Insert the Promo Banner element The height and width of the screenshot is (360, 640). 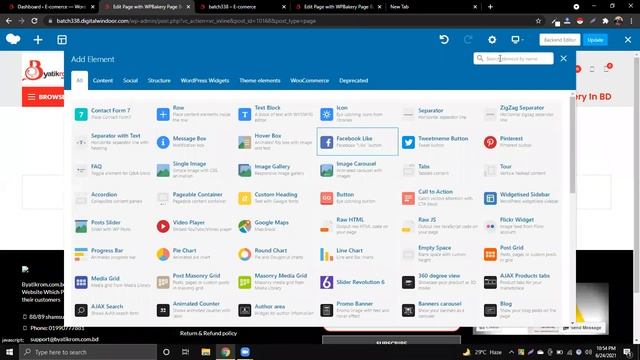[357, 310]
